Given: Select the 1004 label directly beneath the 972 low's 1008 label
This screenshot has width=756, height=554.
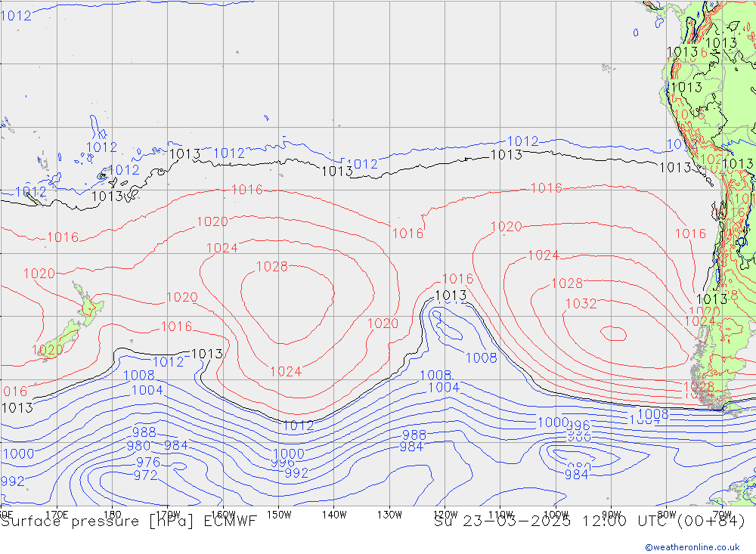Looking at the screenshot, I should [x=147, y=389].
